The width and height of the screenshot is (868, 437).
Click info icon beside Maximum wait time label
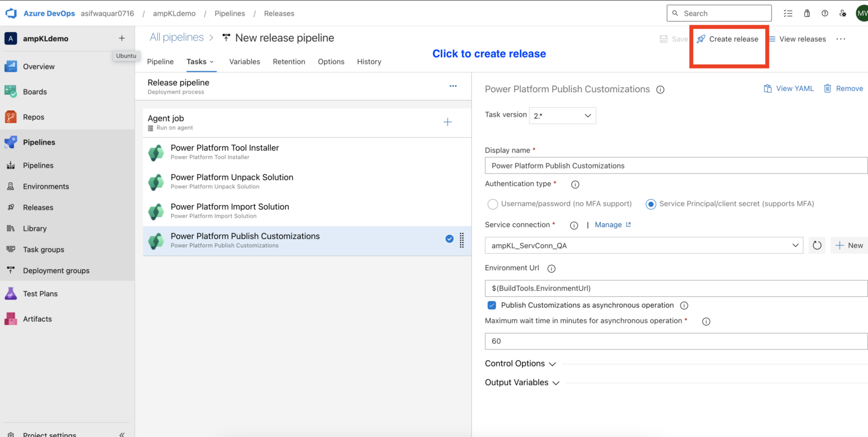coord(706,321)
